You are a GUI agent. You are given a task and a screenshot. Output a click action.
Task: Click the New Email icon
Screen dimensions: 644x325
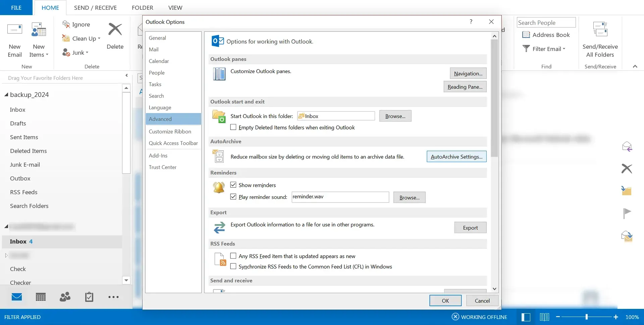coord(15,30)
